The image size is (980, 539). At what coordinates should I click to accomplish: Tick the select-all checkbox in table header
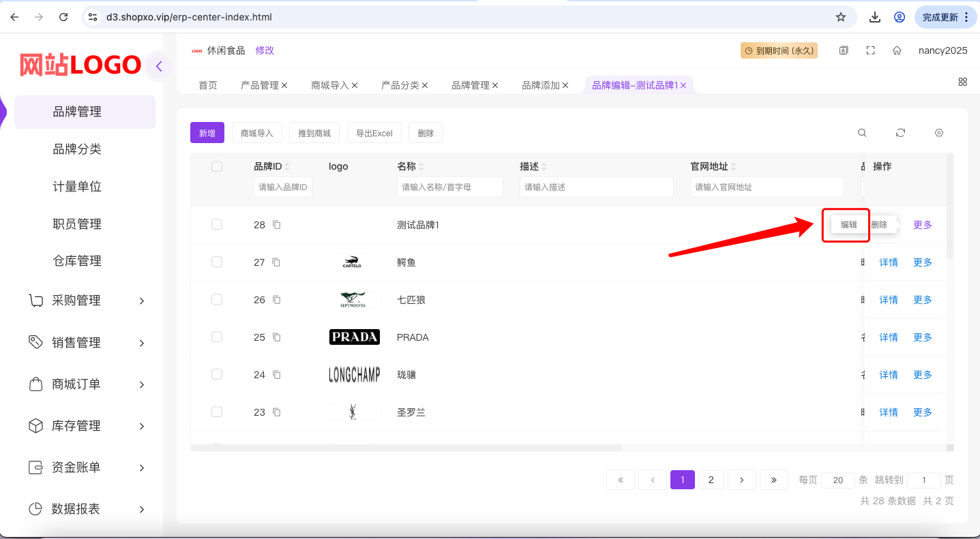217,166
